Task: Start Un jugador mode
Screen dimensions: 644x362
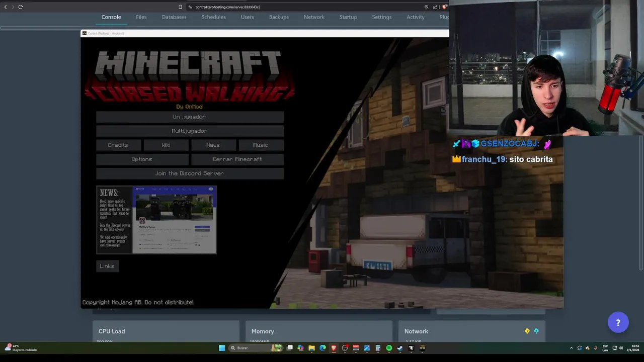Action: [190, 117]
